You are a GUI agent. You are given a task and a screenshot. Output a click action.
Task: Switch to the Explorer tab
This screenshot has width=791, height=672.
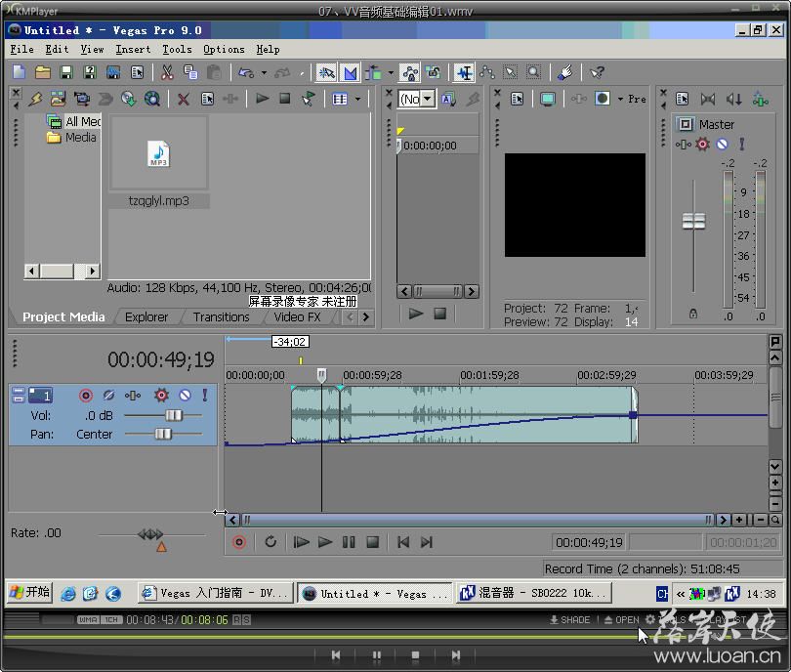[146, 316]
